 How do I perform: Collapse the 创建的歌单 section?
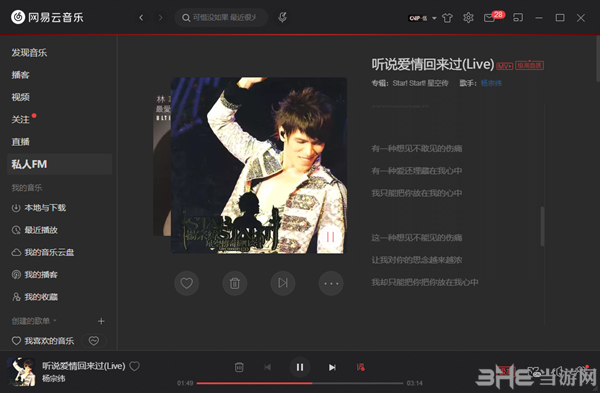(x=34, y=321)
